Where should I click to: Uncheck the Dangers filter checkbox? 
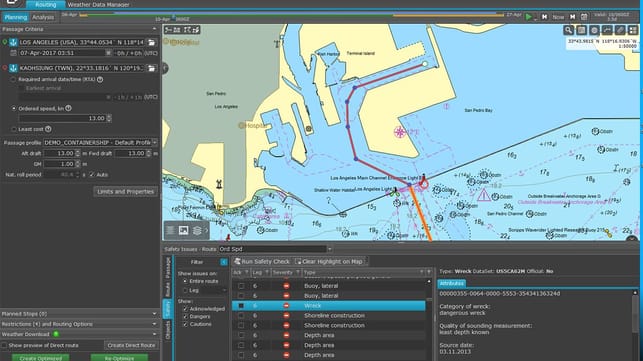[x=185, y=316]
